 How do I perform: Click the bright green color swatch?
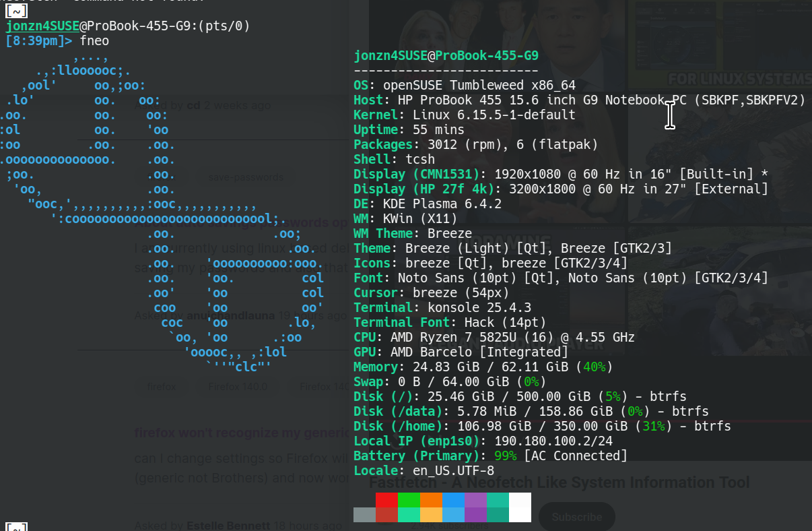(x=409, y=500)
